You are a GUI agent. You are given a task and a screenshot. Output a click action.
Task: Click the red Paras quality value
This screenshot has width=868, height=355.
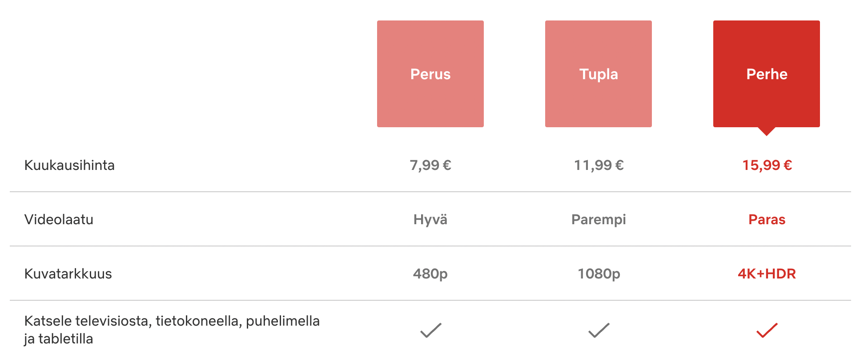click(767, 220)
